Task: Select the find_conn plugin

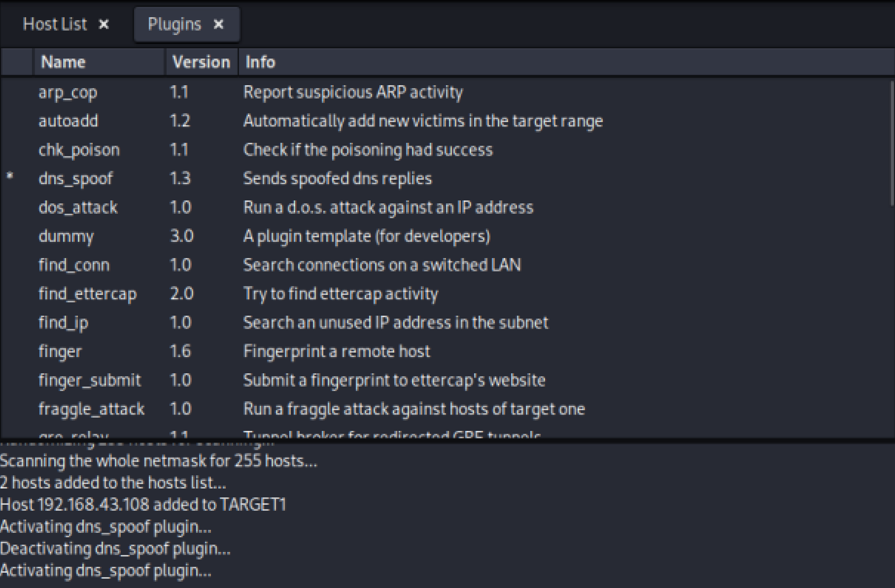Action: pos(74,265)
